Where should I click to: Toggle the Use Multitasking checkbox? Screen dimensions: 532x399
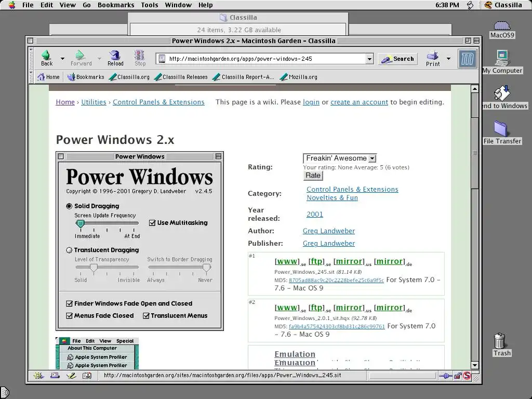tap(152, 223)
